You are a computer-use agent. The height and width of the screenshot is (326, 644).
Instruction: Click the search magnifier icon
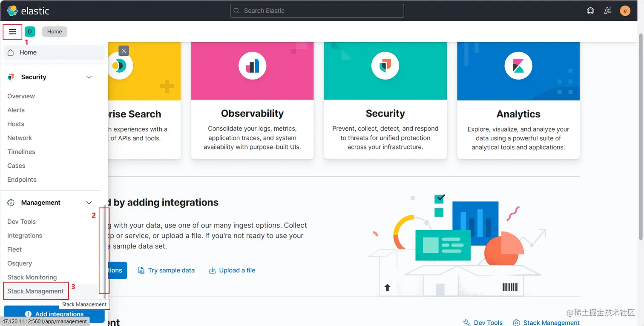pyautogui.click(x=236, y=11)
